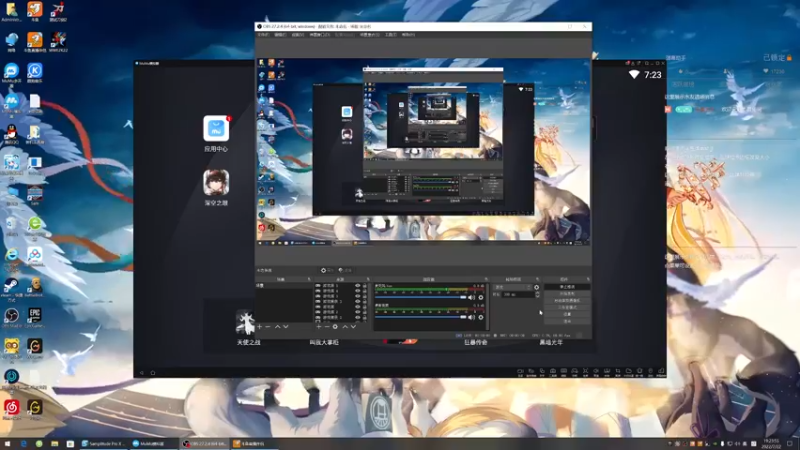Click the 属性 properties button above Scenes panel
The height and width of the screenshot is (450, 800).
(327, 270)
